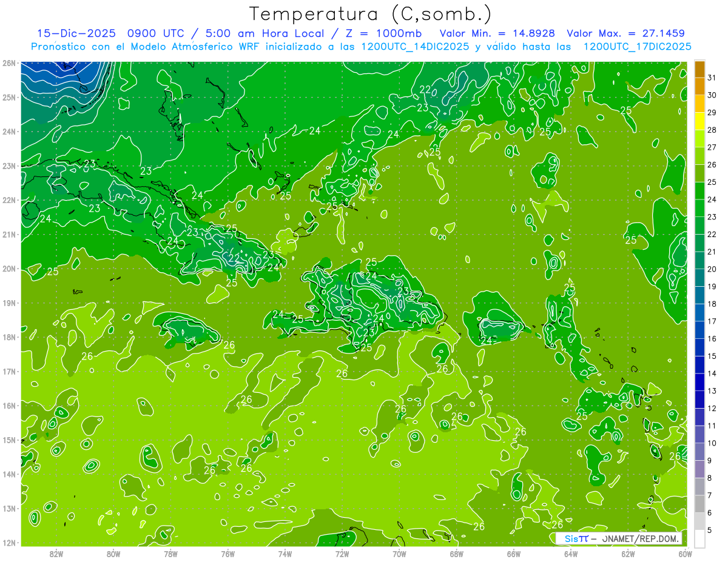This screenshot has width=728, height=562.
Task: Select the '15-Dic-2025 0900 UTC' date text
Action: pyautogui.click(x=110, y=33)
